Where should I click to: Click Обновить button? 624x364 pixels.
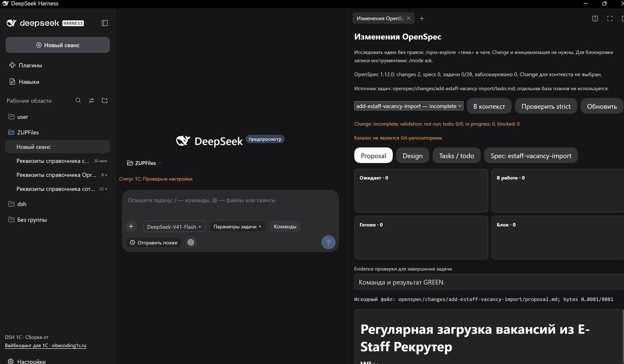click(x=602, y=106)
